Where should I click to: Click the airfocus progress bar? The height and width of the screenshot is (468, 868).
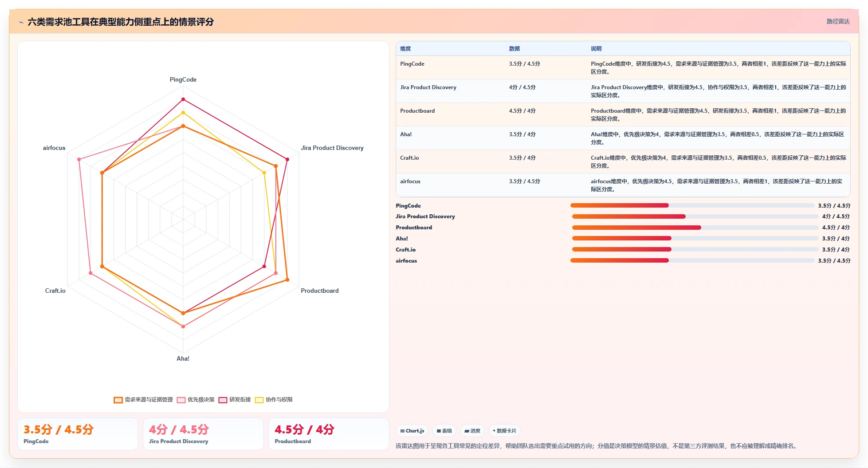pos(692,260)
